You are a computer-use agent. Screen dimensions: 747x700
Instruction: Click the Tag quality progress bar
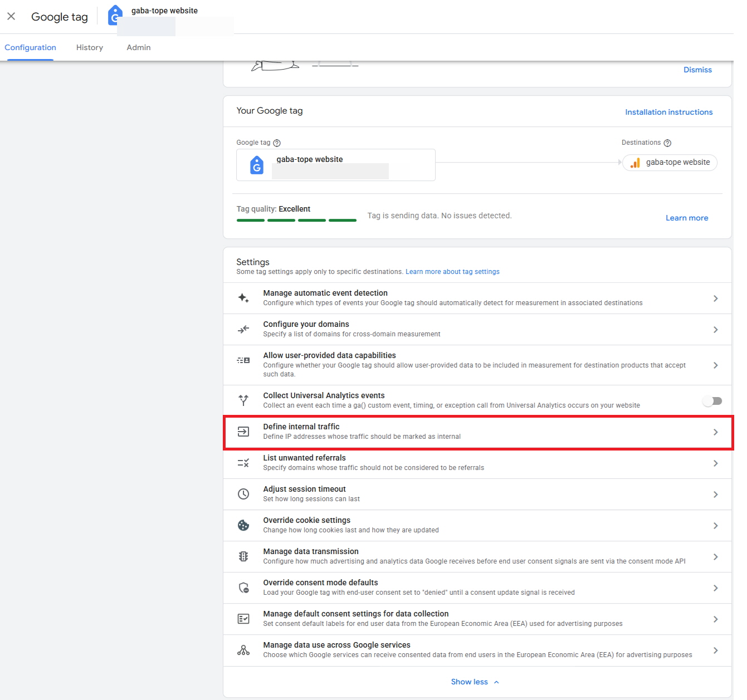296,221
